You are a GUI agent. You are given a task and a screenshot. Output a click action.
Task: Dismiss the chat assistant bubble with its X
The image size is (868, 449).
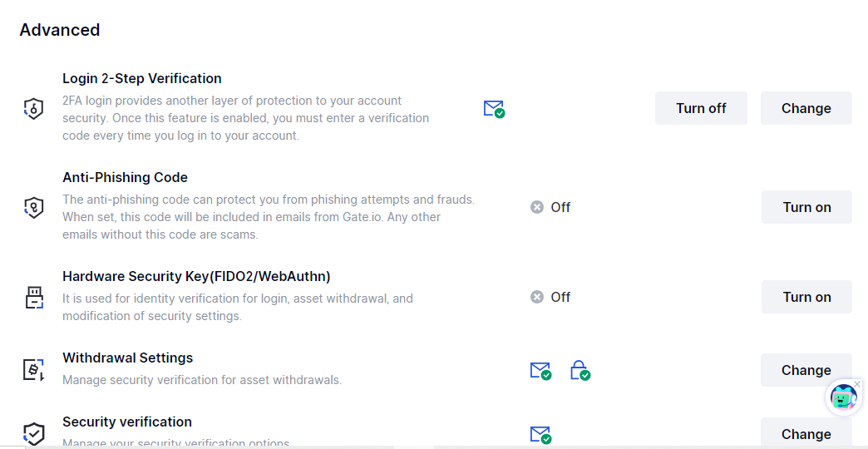[857, 383]
